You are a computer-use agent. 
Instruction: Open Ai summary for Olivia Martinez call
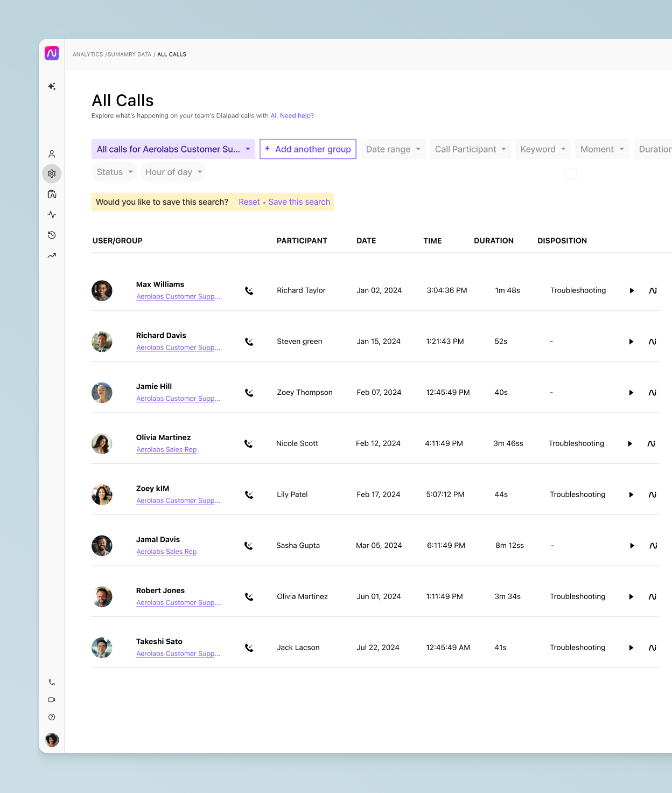pyautogui.click(x=652, y=444)
